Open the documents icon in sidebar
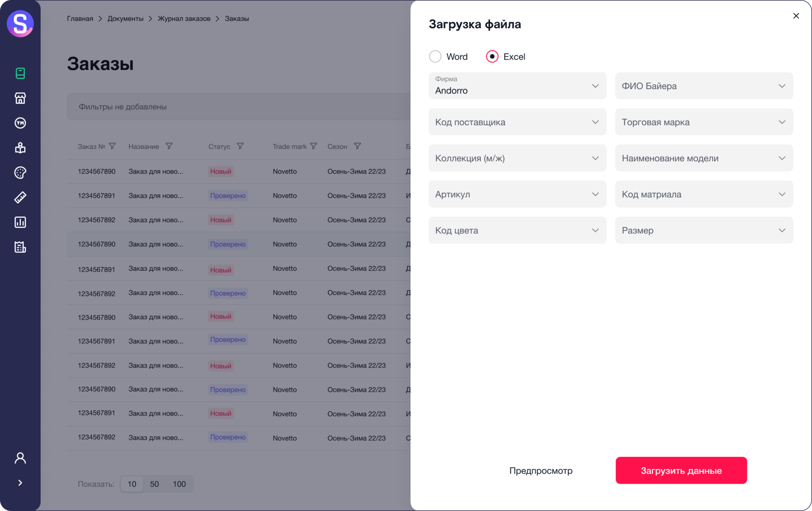The image size is (812, 511). 20,73
